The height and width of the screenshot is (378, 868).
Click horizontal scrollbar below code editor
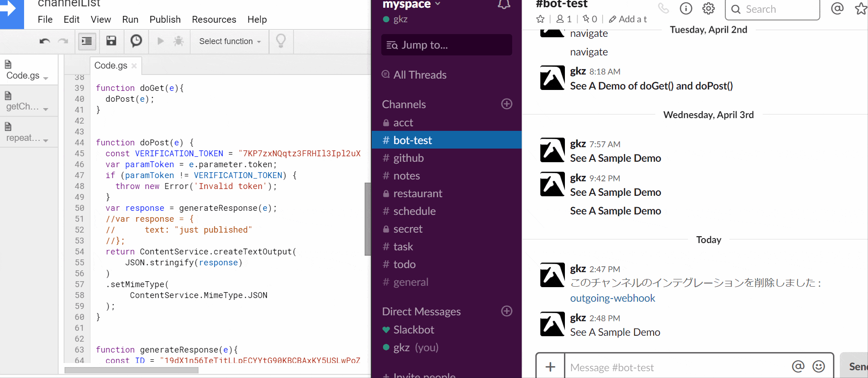point(131,370)
